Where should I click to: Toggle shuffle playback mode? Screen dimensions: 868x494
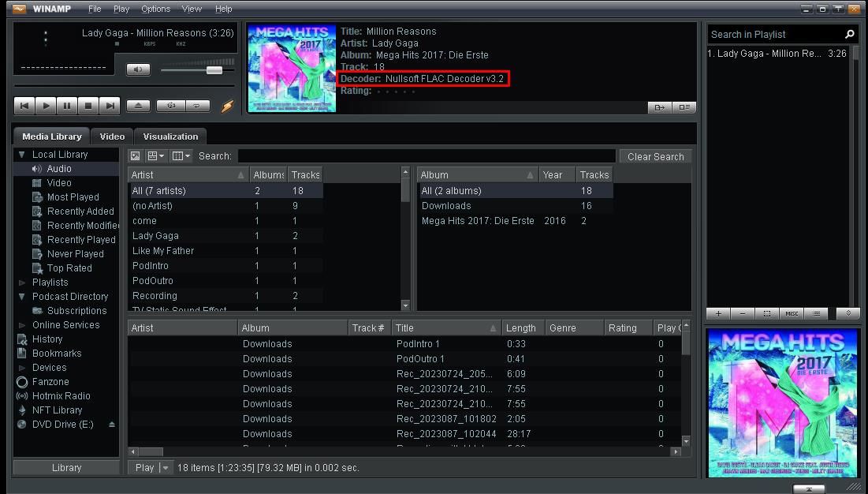tap(170, 105)
